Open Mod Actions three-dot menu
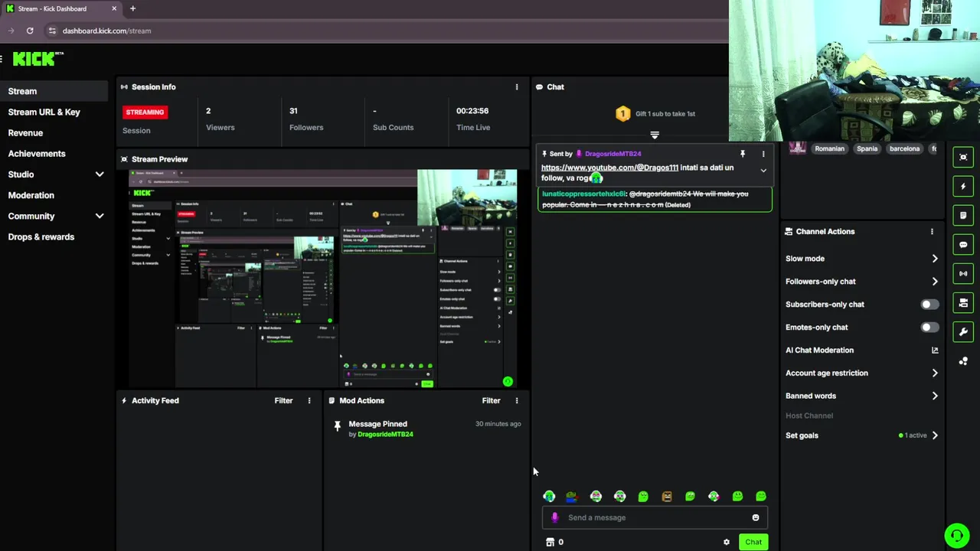 517,400
